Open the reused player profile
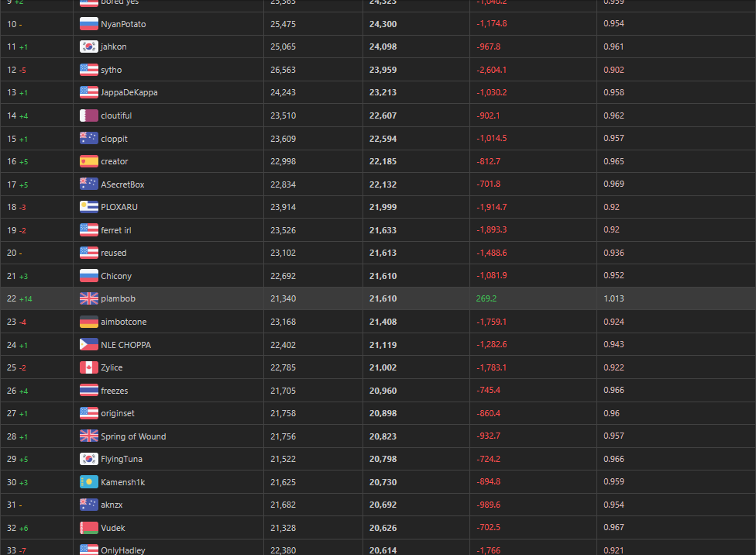 [114, 253]
